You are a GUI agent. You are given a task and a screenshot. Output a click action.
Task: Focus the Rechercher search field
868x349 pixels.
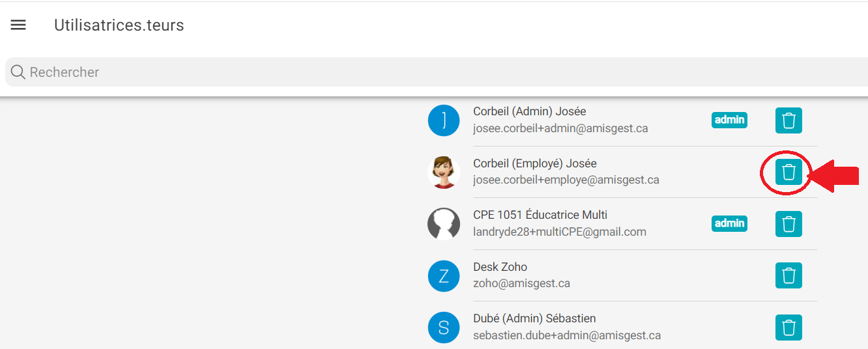[x=391, y=72]
